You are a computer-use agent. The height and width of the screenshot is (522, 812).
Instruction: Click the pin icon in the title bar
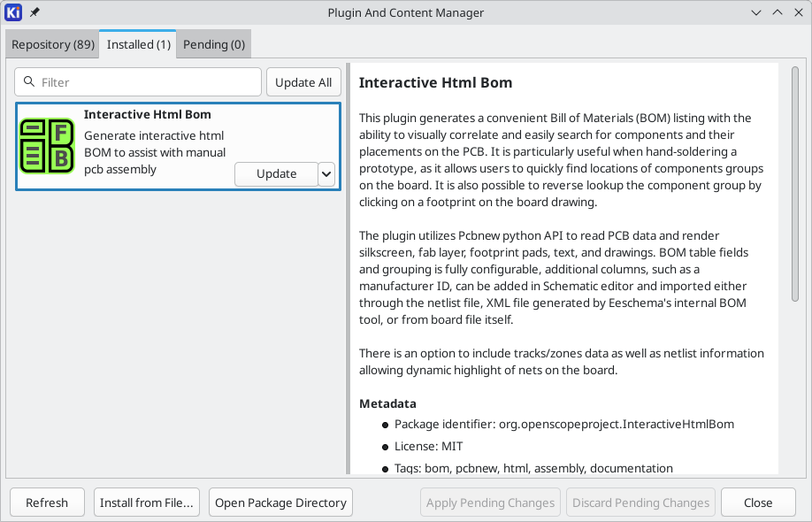pos(34,12)
